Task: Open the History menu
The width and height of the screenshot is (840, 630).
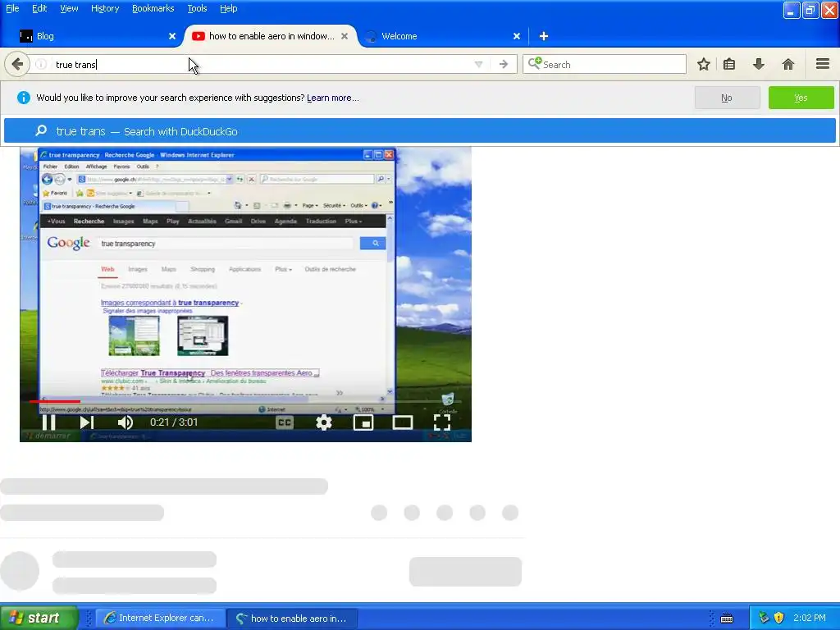Action: point(105,8)
